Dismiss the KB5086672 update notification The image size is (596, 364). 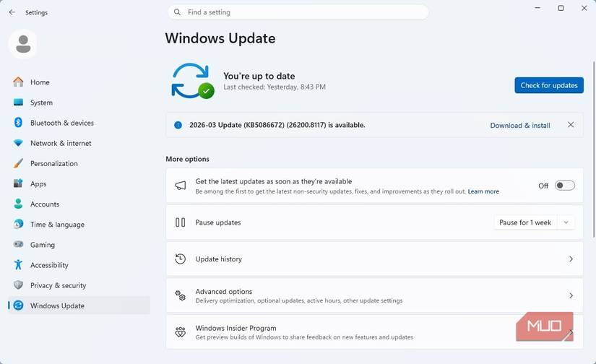click(x=571, y=125)
